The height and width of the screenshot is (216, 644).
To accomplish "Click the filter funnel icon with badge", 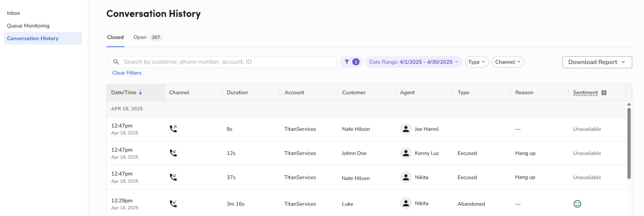I will tap(351, 62).
